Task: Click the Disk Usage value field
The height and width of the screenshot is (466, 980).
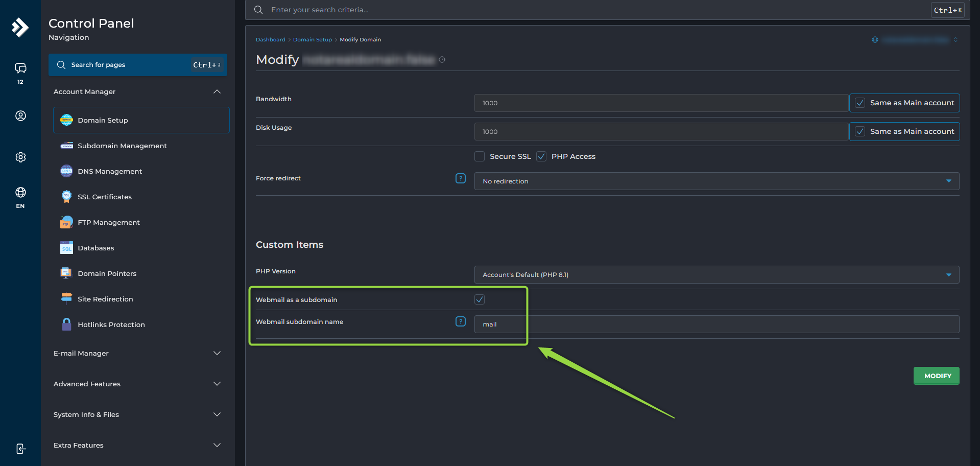Action: click(661, 131)
